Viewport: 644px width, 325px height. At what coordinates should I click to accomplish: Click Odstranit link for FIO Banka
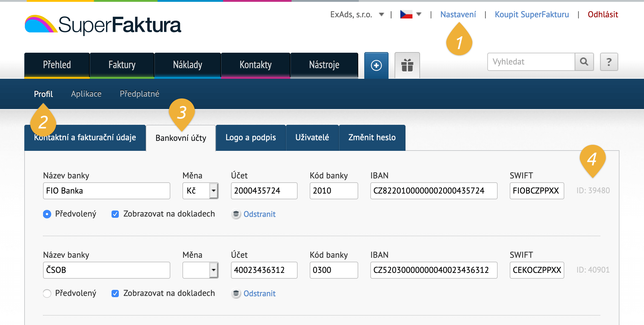click(259, 214)
